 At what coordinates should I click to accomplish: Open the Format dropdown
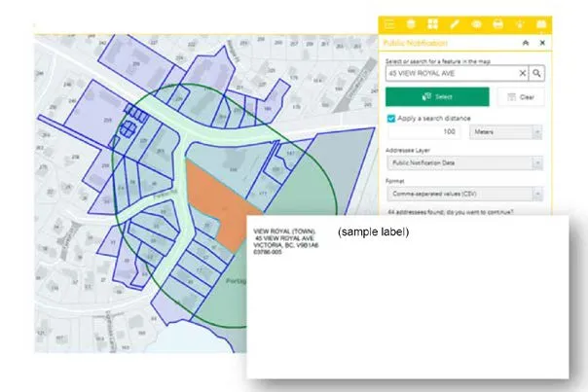click(x=464, y=195)
